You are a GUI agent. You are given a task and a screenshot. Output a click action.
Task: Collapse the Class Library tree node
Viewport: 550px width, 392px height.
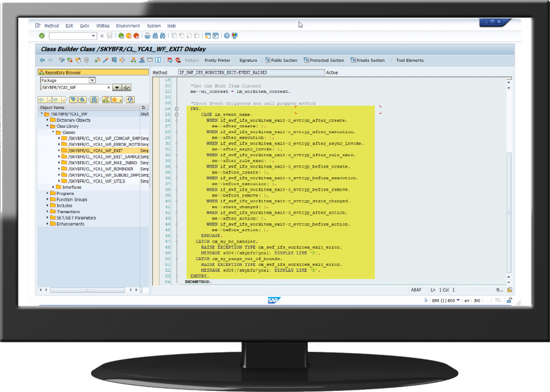click(47, 126)
